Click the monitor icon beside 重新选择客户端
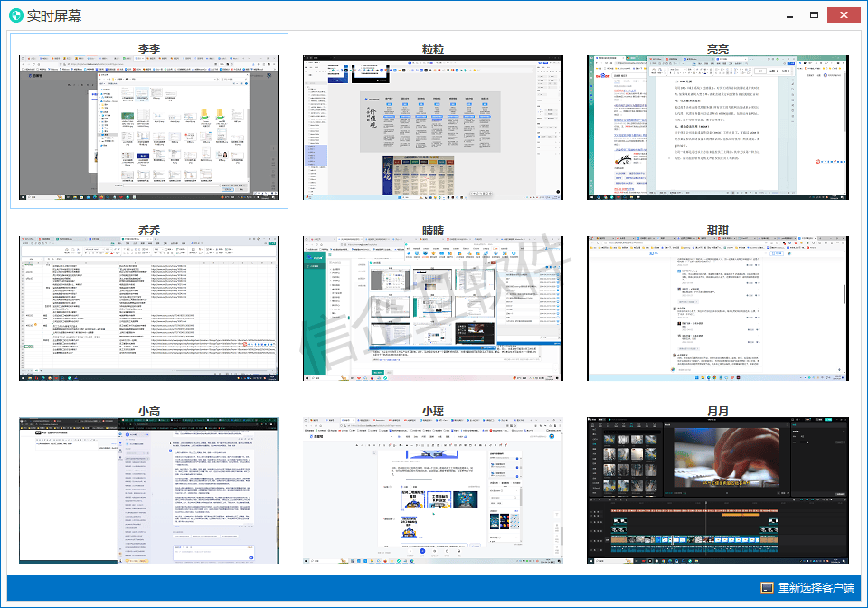Screen dimensions: 868x608 tap(768, 588)
